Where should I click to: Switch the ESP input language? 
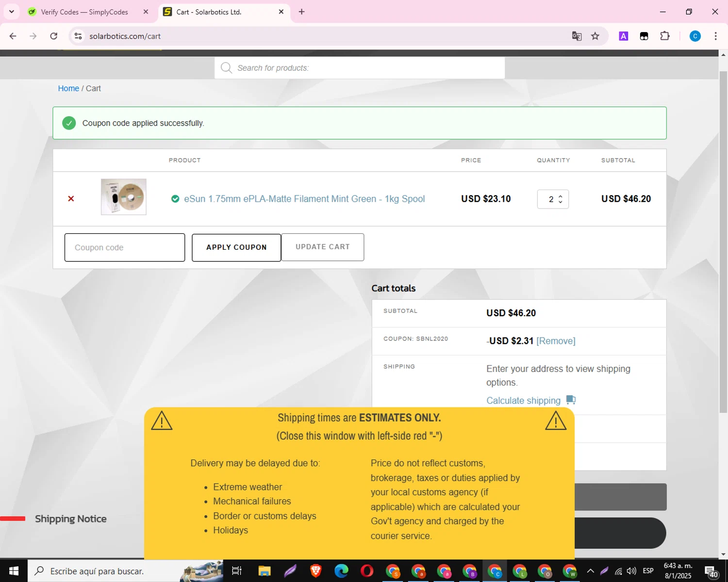pyautogui.click(x=648, y=571)
